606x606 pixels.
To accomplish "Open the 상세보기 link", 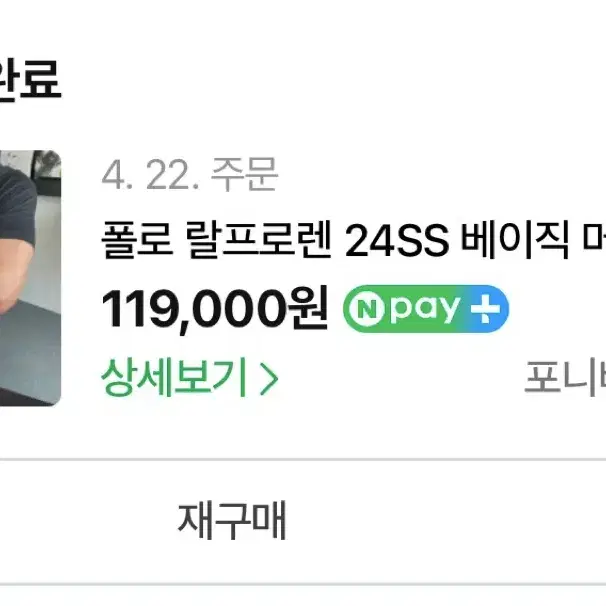I will click(189, 378).
